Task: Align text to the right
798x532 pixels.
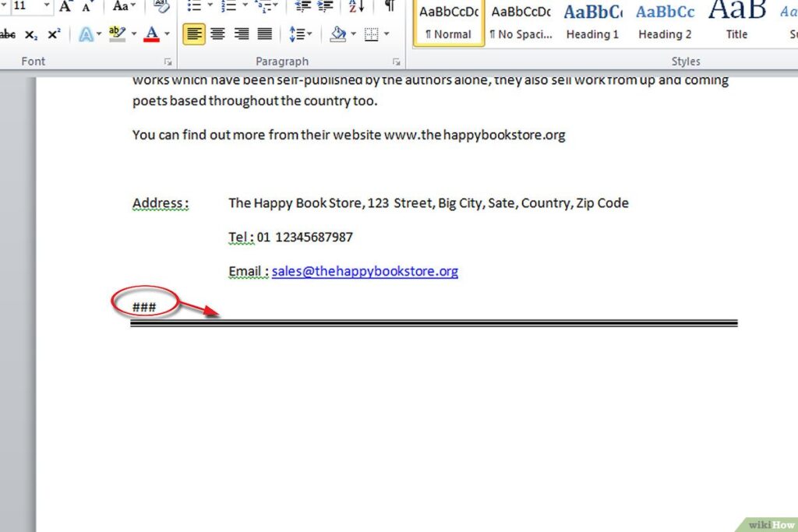Action: click(242, 34)
